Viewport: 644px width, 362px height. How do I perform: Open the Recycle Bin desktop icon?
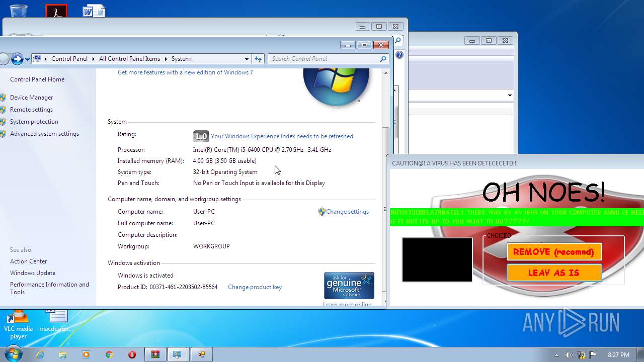tap(19, 10)
